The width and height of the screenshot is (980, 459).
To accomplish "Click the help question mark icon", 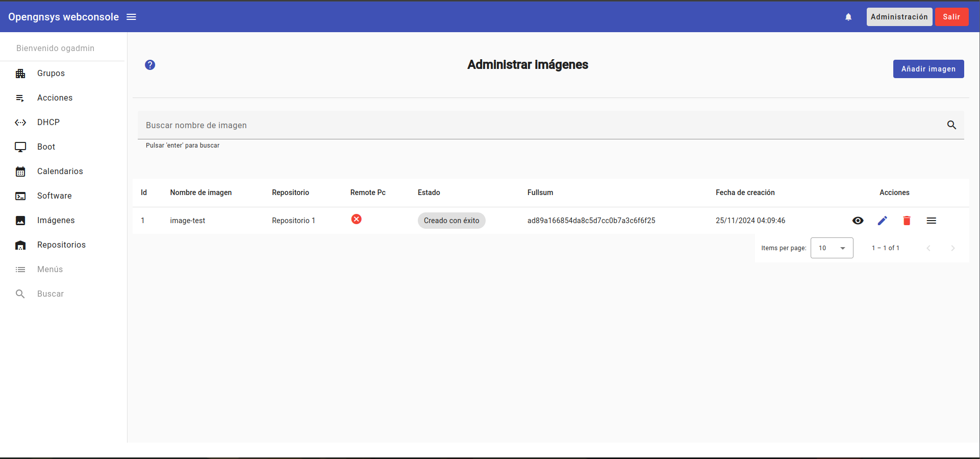I will (150, 65).
